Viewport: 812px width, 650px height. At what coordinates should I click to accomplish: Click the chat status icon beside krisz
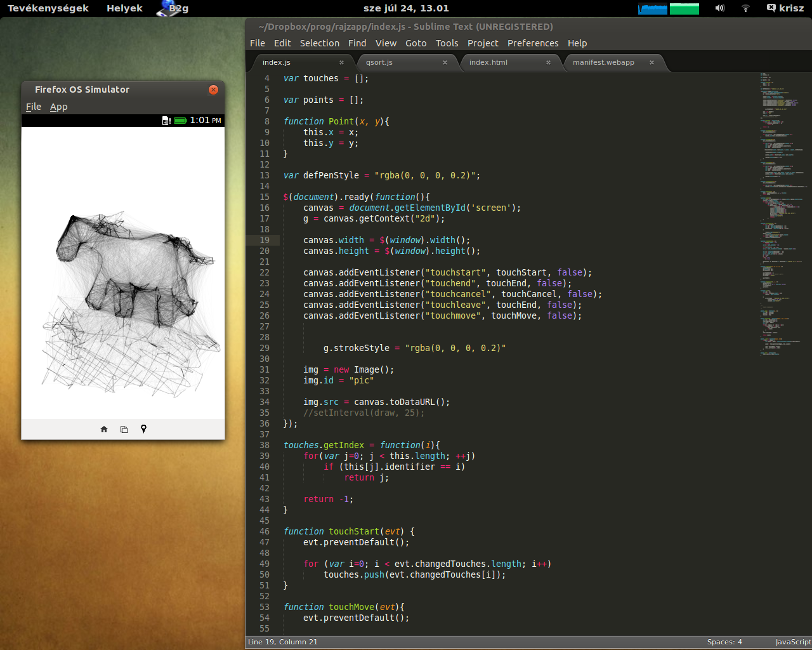point(771,8)
